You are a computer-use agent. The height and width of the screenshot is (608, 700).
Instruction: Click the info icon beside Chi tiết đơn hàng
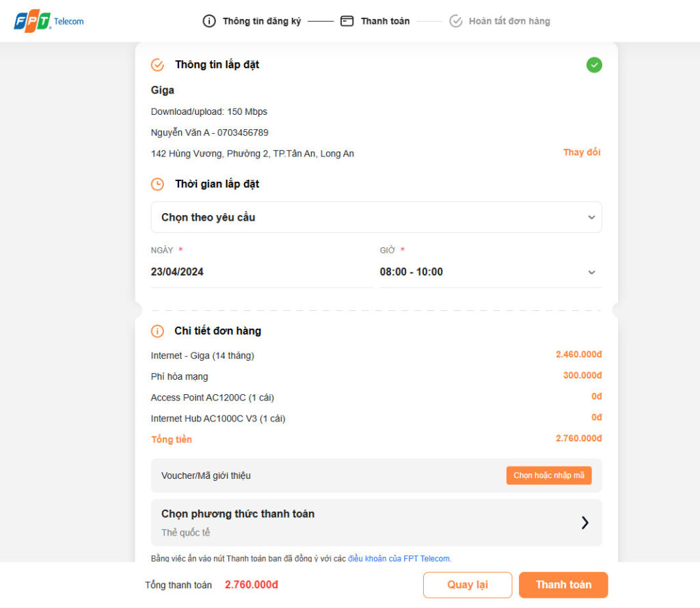pos(157,331)
